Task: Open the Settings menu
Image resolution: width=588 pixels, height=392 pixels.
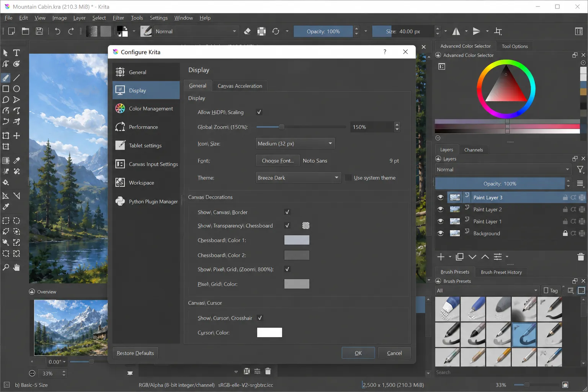Action: click(x=158, y=18)
